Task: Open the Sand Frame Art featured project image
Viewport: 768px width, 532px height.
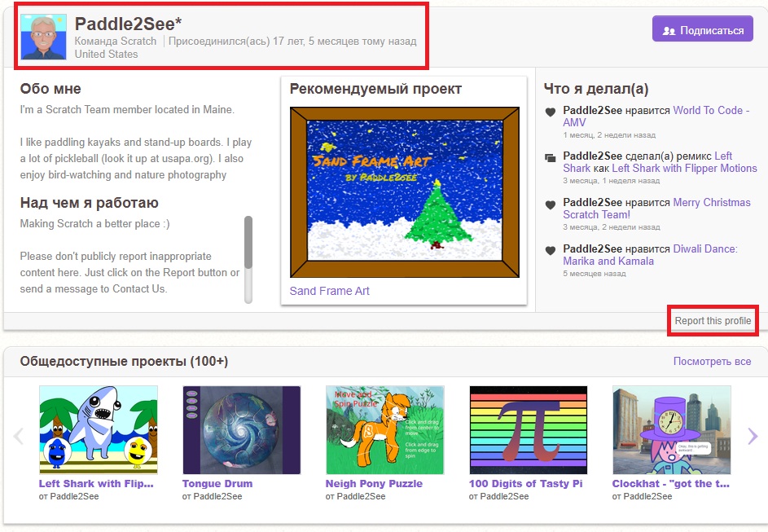Action: [x=405, y=191]
